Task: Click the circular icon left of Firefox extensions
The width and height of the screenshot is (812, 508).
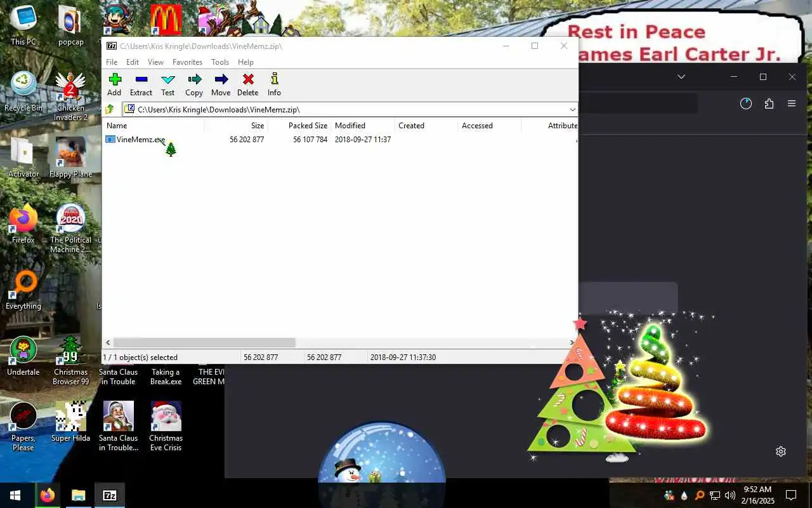Action: (x=746, y=104)
